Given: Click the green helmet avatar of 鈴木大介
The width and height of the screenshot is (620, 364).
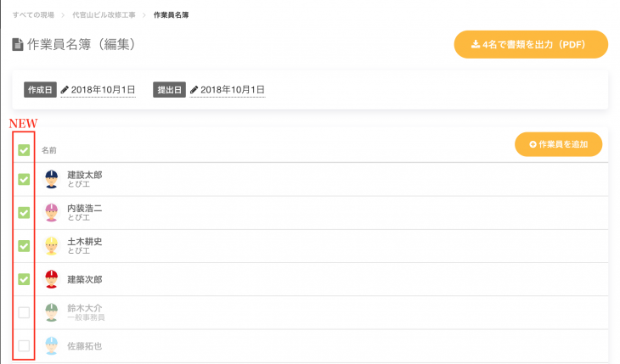Looking at the screenshot, I should click(x=52, y=312).
